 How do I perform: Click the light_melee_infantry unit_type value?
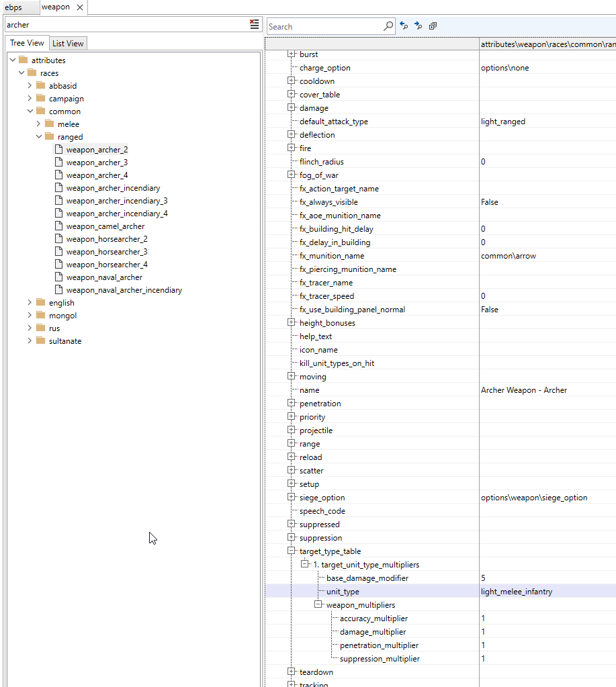pos(517,592)
